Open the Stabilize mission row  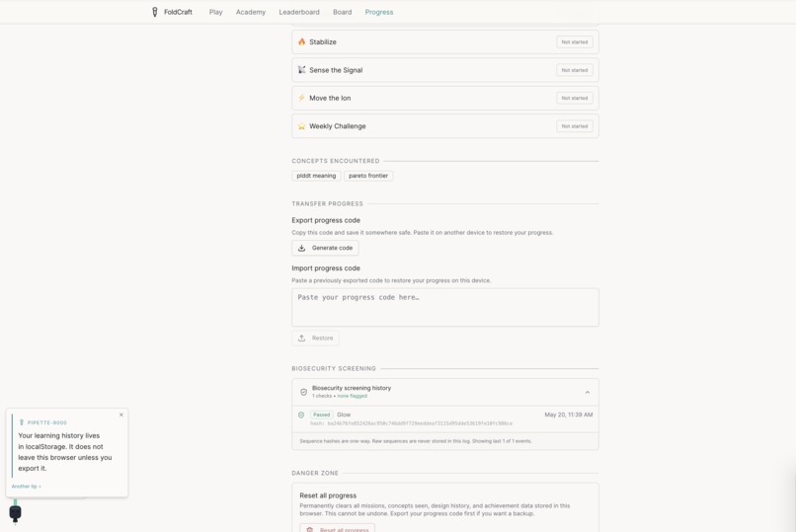445,42
